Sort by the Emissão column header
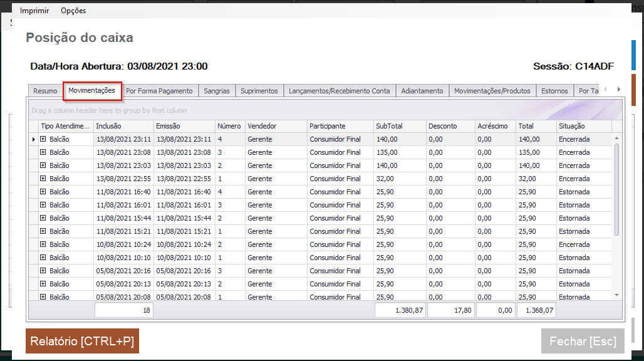644x361 pixels. click(184, 126)
